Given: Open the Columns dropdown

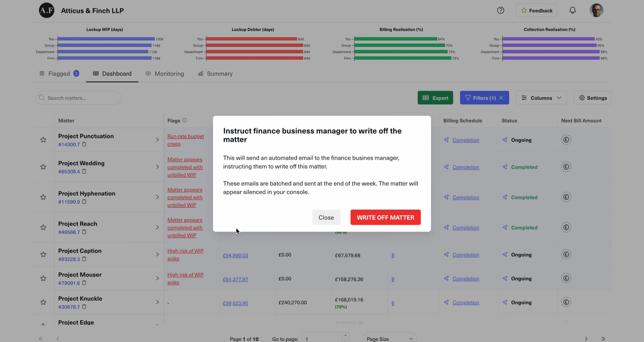Looking at the screenshot, I should coord(541,98).
